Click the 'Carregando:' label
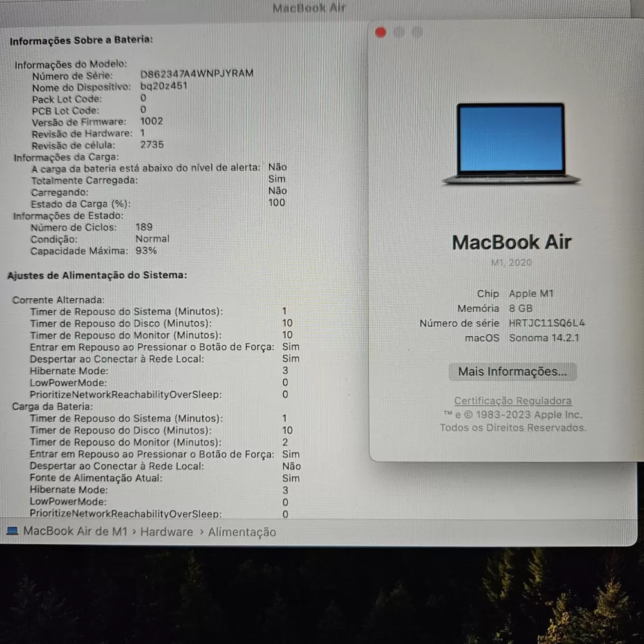644x644 pixels. (x=59, y=192)
